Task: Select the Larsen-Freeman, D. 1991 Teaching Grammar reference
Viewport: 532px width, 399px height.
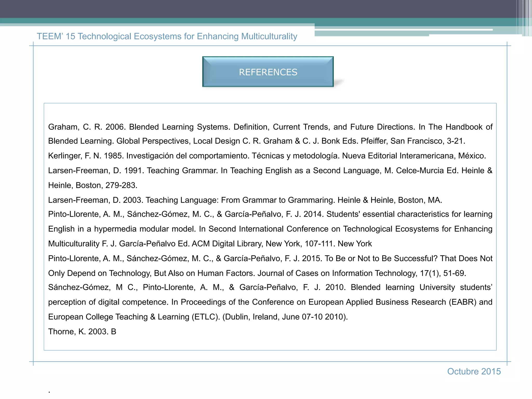Action: [x=270, y=178]
